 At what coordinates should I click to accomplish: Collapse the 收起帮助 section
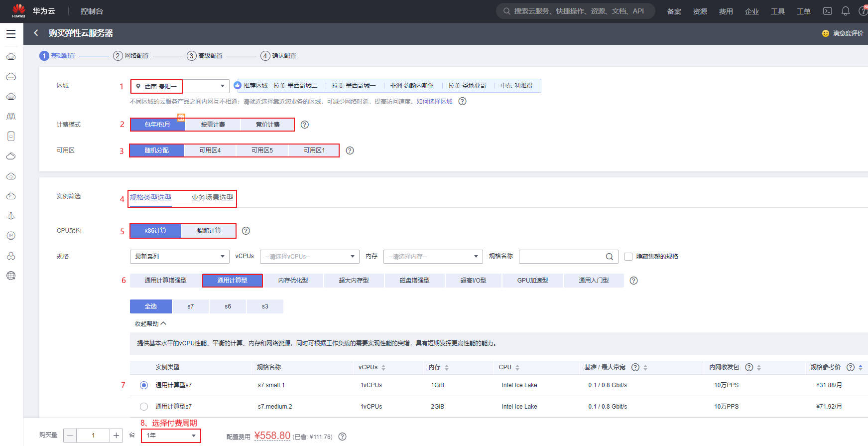(x=150, y=324)
